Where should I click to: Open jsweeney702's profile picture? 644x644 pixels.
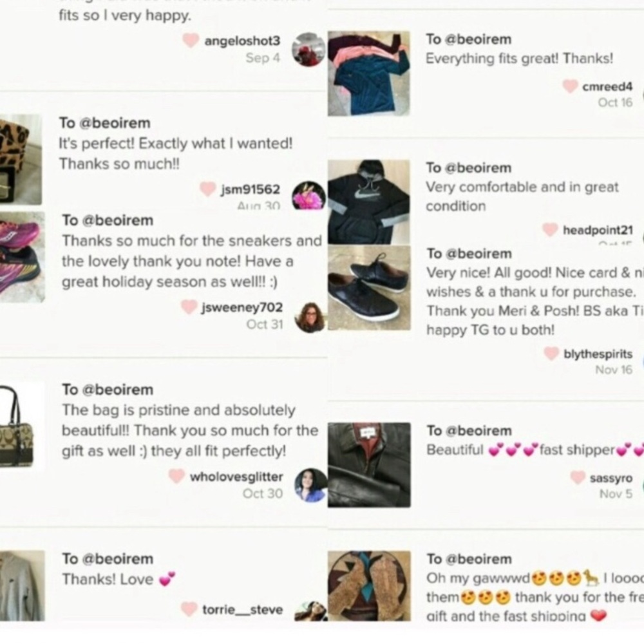311,317
